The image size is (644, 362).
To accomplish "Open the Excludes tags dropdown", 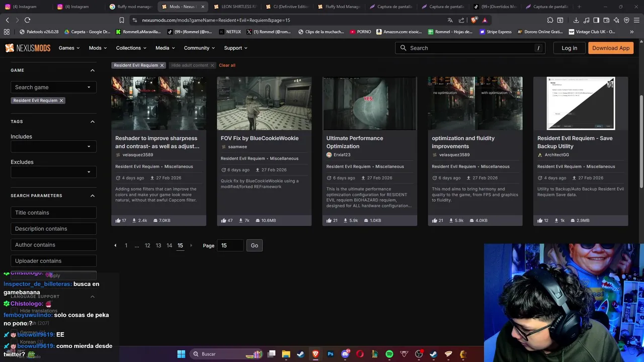I will [x=53, y=172].
